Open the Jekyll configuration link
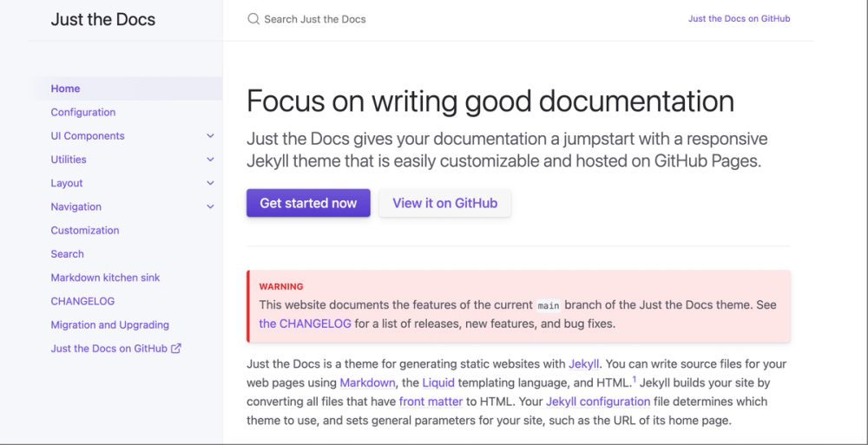 coord(598,402)
